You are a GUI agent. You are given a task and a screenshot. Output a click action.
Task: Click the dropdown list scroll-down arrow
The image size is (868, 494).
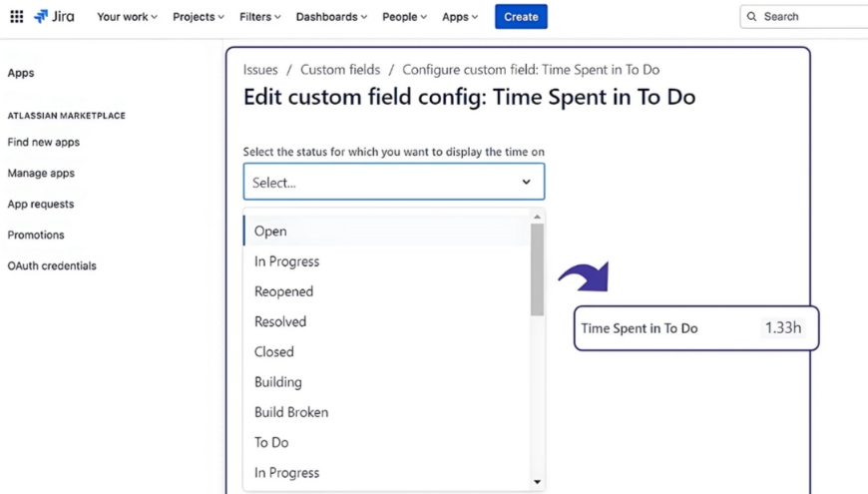tap(537, 482)
